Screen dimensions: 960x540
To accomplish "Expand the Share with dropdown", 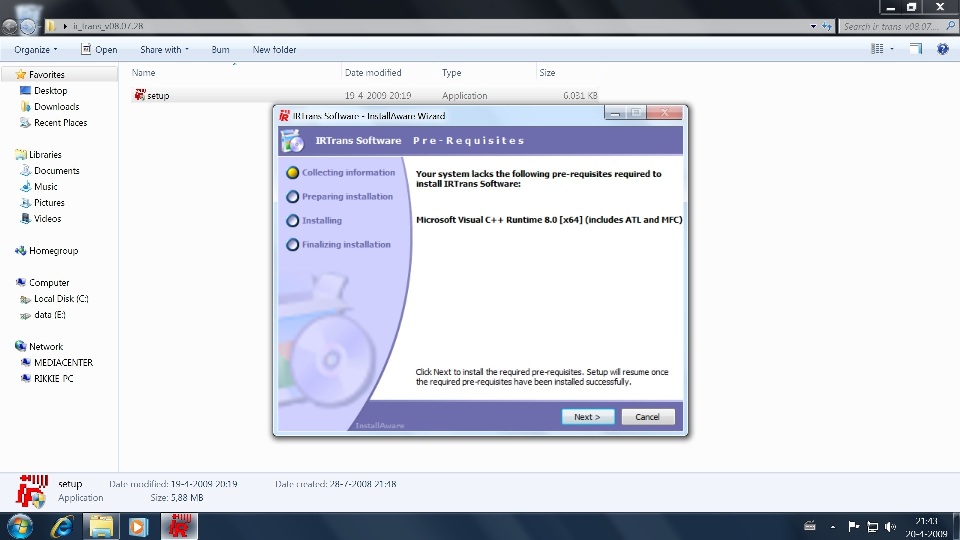I will tap(165, 49).
